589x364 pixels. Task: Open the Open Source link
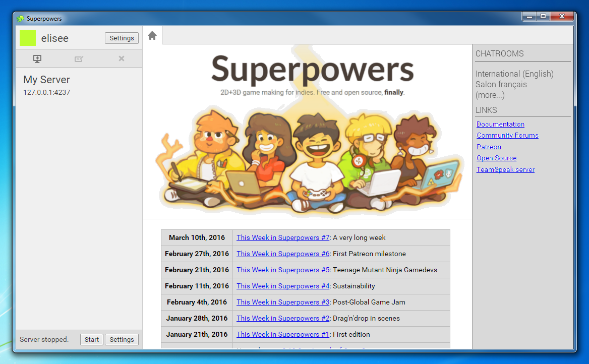point(497,158)
